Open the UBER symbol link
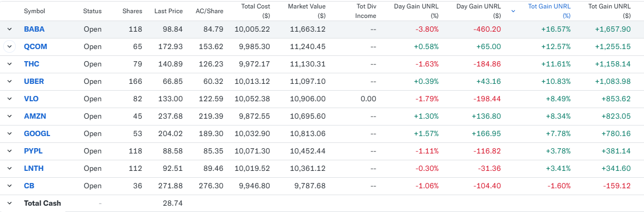 tap(34, 82)
